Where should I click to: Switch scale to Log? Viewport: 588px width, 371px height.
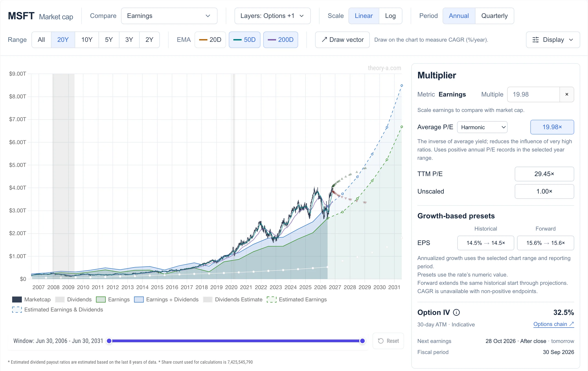pyautogui.click(x=390, y=16)
